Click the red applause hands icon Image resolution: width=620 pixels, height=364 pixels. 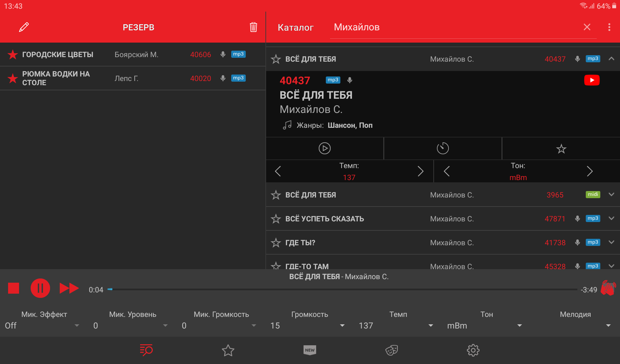608,288
